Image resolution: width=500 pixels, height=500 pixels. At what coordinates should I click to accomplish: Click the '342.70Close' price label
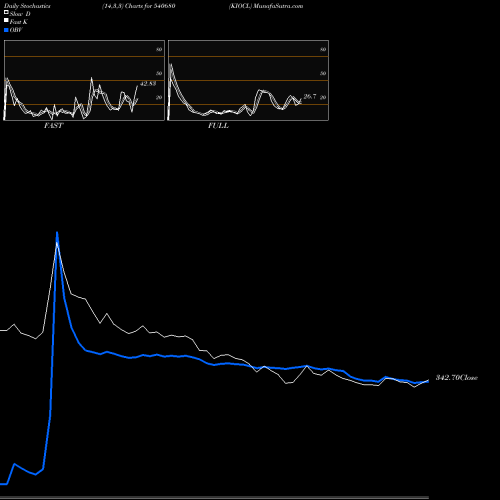[x=457, y=378]
